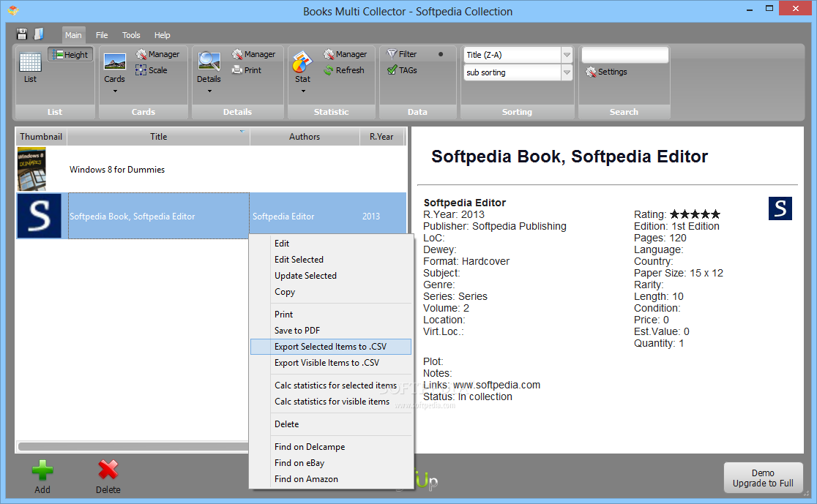
Task: Click the Scale cards tool
Action: pos(152,70)
